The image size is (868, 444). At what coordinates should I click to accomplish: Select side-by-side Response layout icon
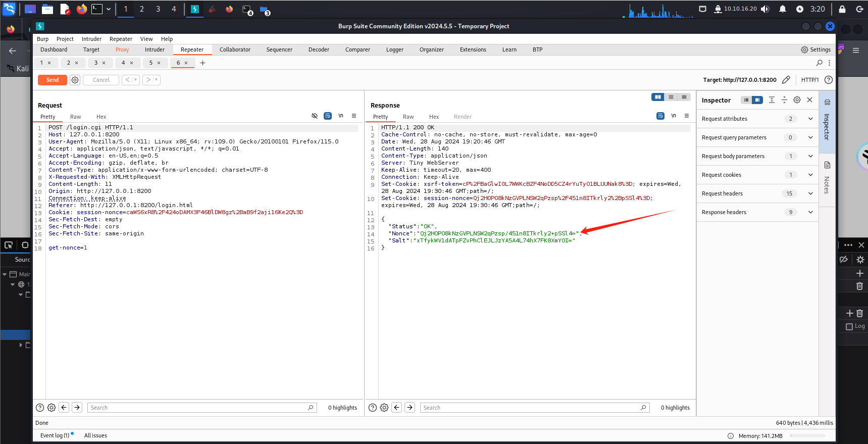[657, 97]
